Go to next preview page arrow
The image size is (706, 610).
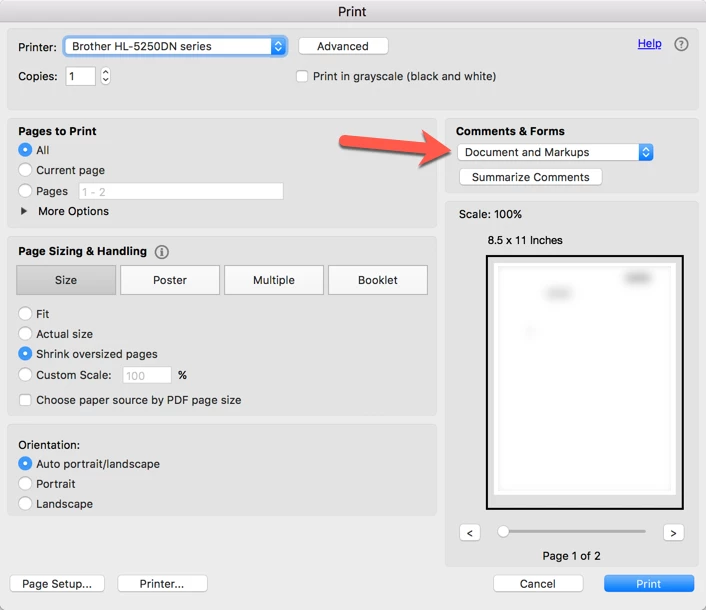point(674,533)
